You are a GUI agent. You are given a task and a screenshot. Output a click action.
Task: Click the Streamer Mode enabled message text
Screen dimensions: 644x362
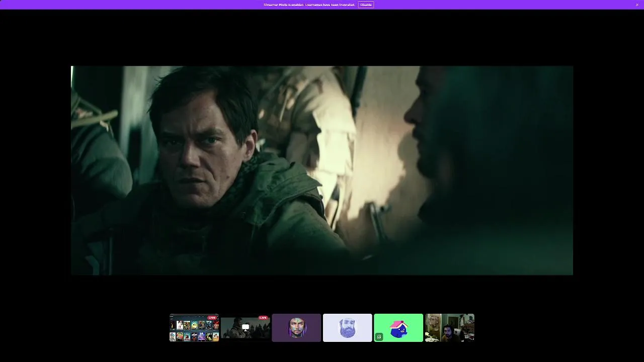(x=309, y=5)
